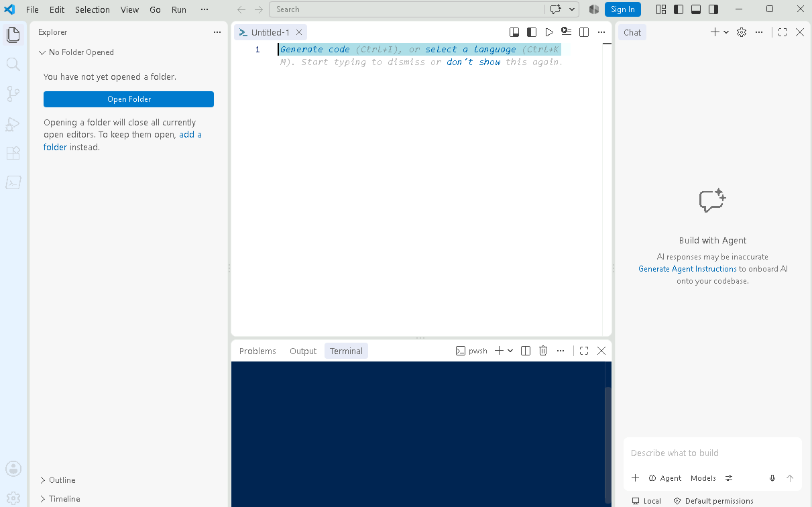Send chat message arrow
The width and height of the screenshot is (812, 507).
pos(790,478)
